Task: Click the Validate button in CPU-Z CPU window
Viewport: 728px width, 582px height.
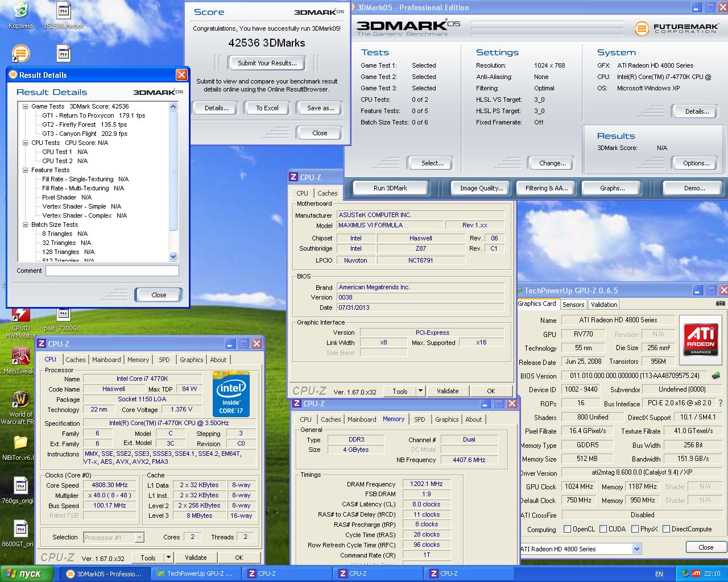Action: tap(196, 558)
